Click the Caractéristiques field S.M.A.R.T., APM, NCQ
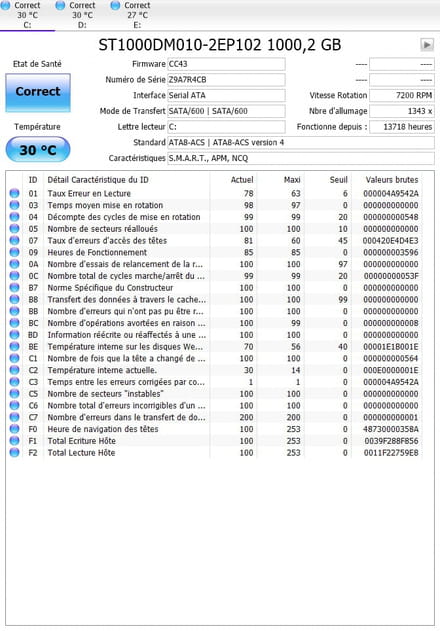 click(x=301, y=158)
